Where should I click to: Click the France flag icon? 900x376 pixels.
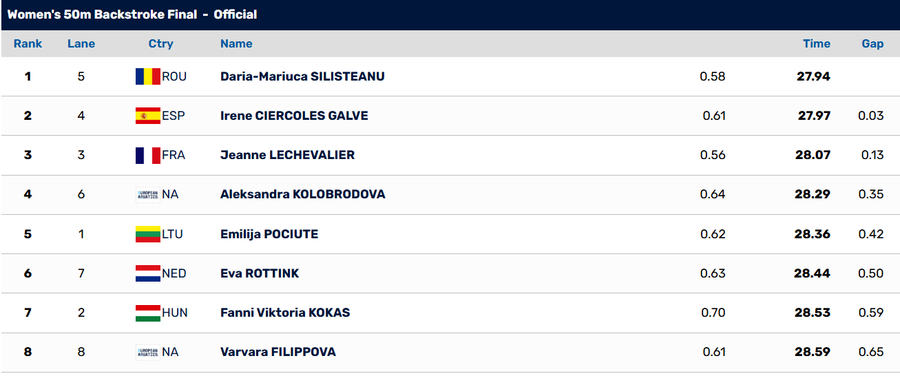[148, 155]
